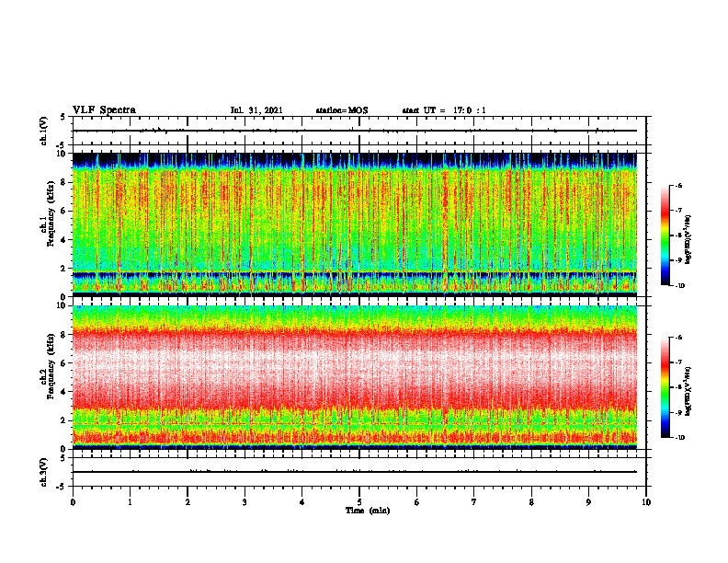728x563 pixels.
Task: Click the '0' kHz tick on ch.1 frequency axis
Action: pyautogui.click(x=64, y=297)
